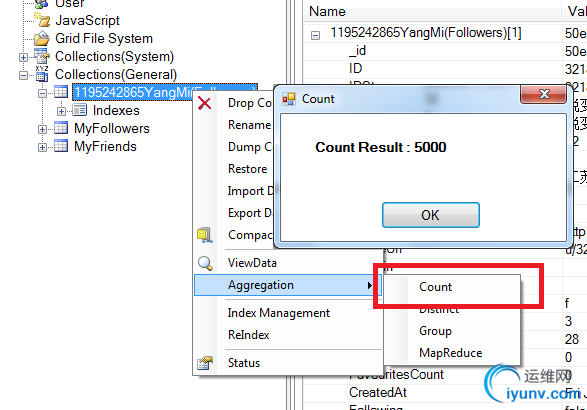Click the ViewData magnifier icon
This screenshot has height=410, width=587.
coord(205,263)
